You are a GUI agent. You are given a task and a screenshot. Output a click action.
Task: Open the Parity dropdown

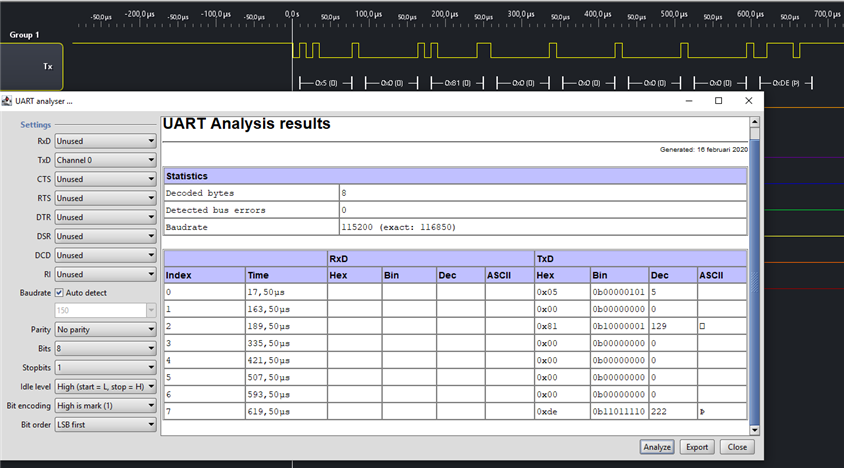[106, 329]
